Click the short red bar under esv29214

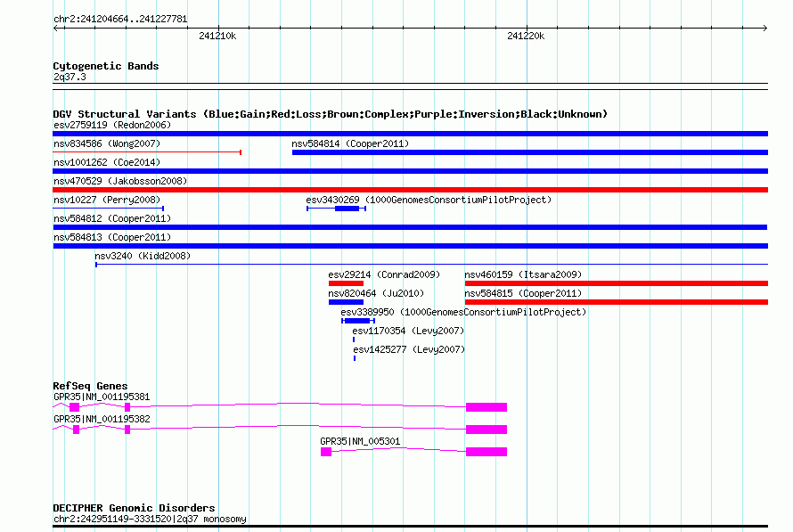point(346,283)
